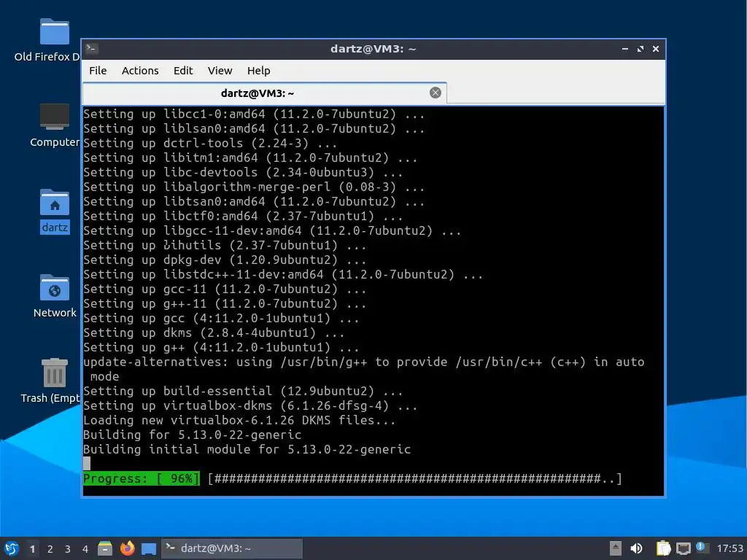Screen dimensions: 747x560
Task: Click the 'Setting up dkms (2.8.4-4ubuntu1)' line
Action: (214, 332)
